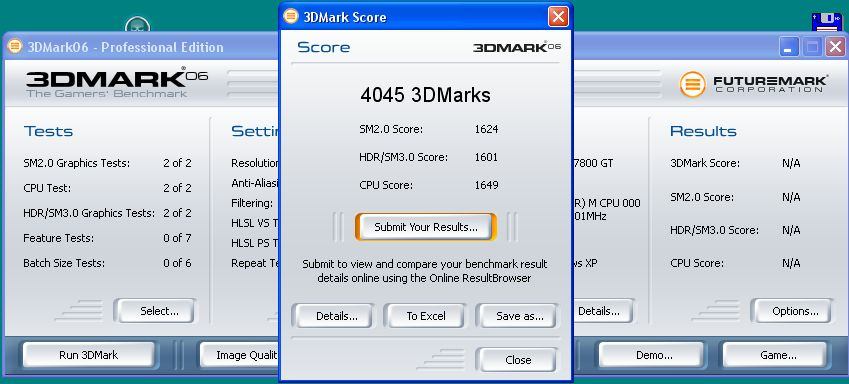Viewport: 849px width, 384px height.
Task: Open Options... under Results
Action: [792, 311]
